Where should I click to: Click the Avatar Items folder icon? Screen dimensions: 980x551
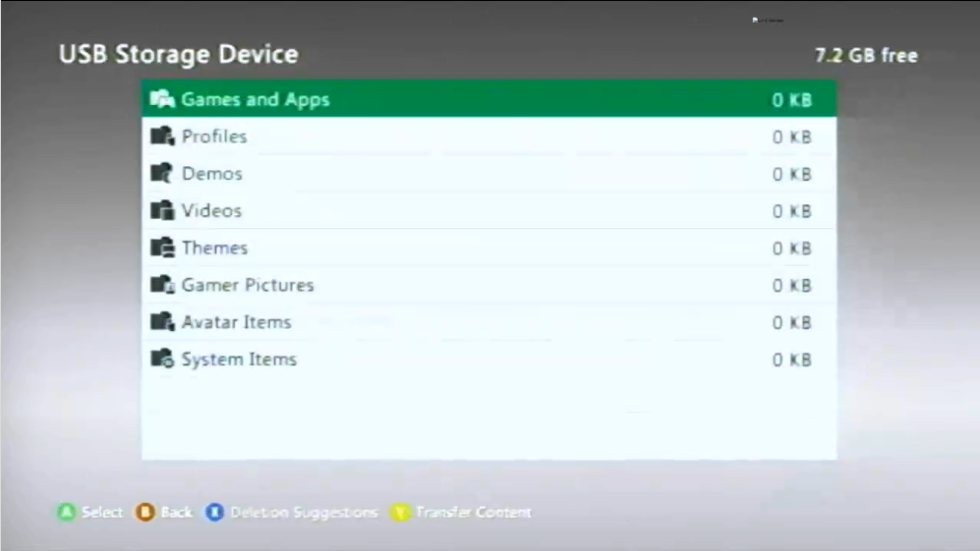162,322
